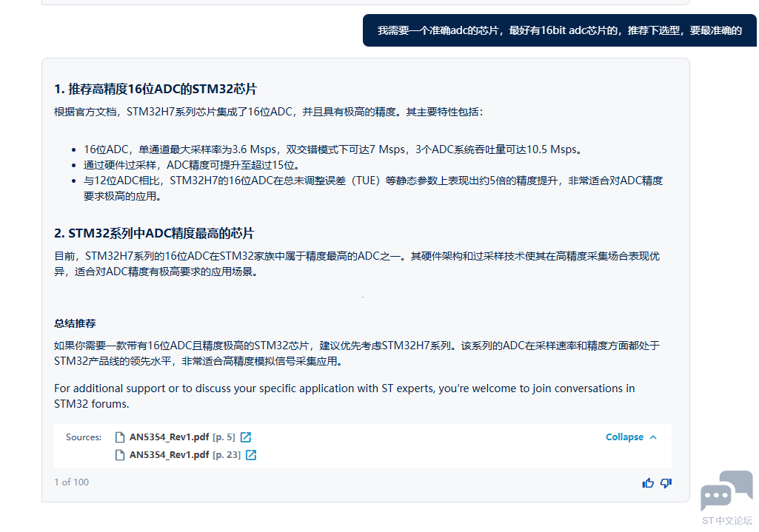Open AN5354_Rev1.pdf source for page 5
This screenshot has height=532, width=759.
tap(169, 437)
